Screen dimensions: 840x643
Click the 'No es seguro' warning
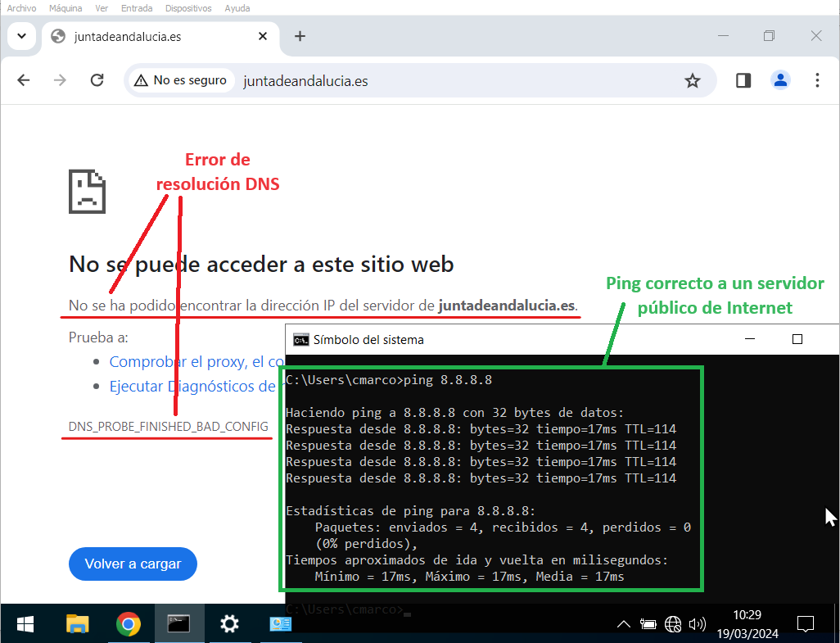coord(180,80)
